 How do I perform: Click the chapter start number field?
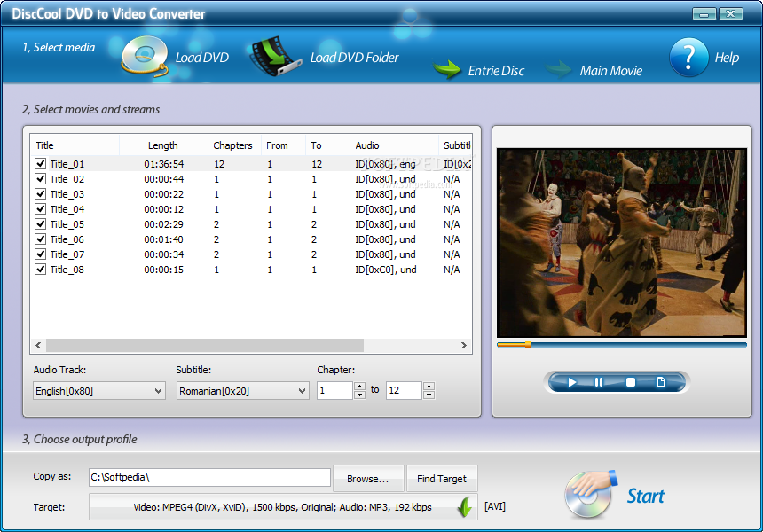point(334,390)
